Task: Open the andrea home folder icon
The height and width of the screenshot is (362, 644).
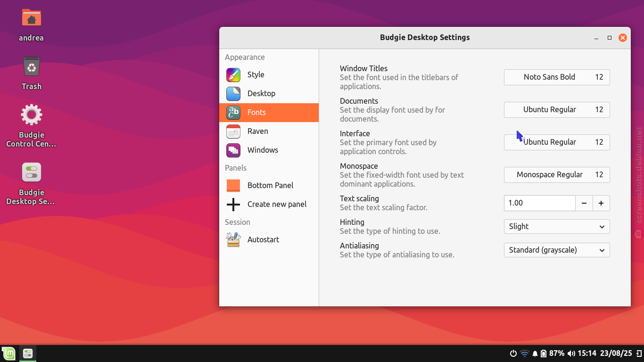Action: (32, 18)
